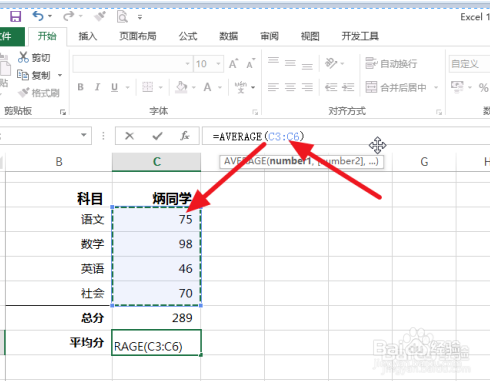Apply font color with the A icon

coord(207,87)
